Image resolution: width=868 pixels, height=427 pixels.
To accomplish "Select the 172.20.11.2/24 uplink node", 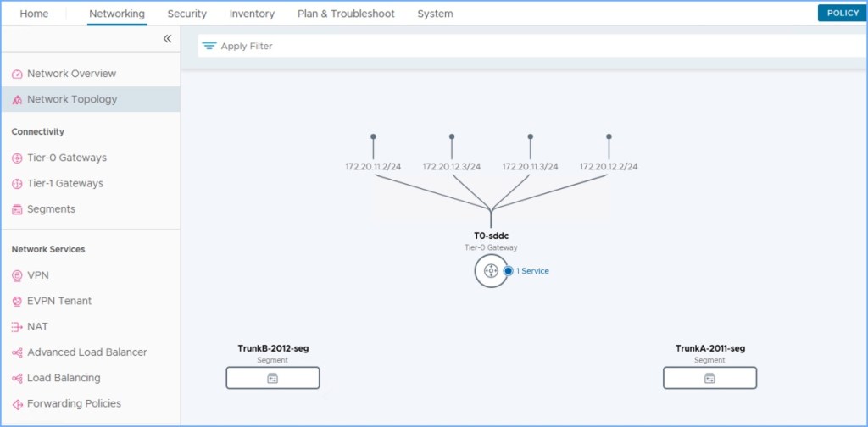I will coord(373,136).
